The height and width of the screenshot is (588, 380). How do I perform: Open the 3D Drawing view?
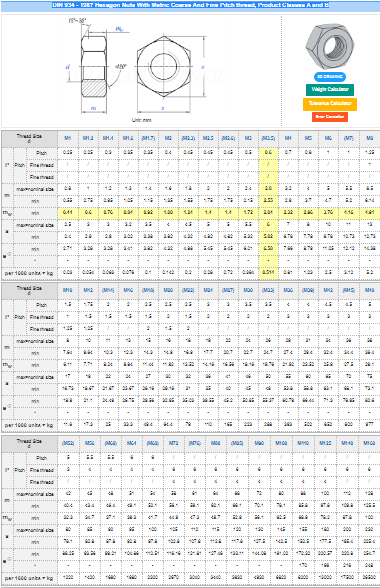coord(329,76)
